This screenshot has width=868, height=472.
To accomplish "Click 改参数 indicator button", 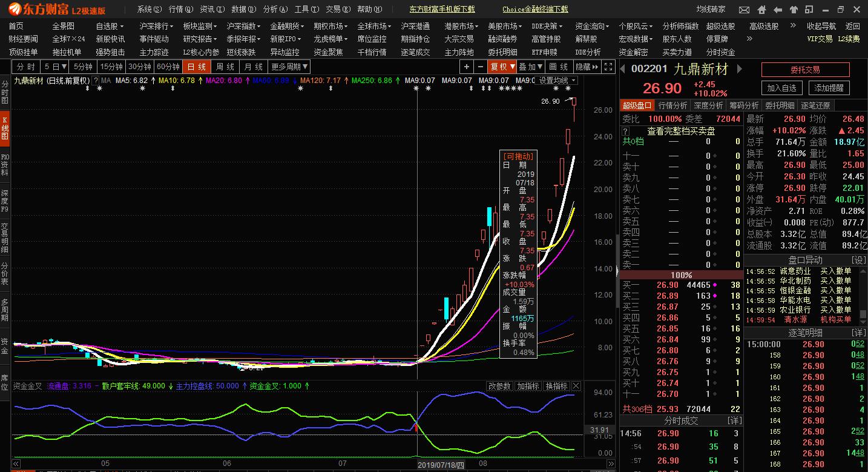I will click(499, 386).
